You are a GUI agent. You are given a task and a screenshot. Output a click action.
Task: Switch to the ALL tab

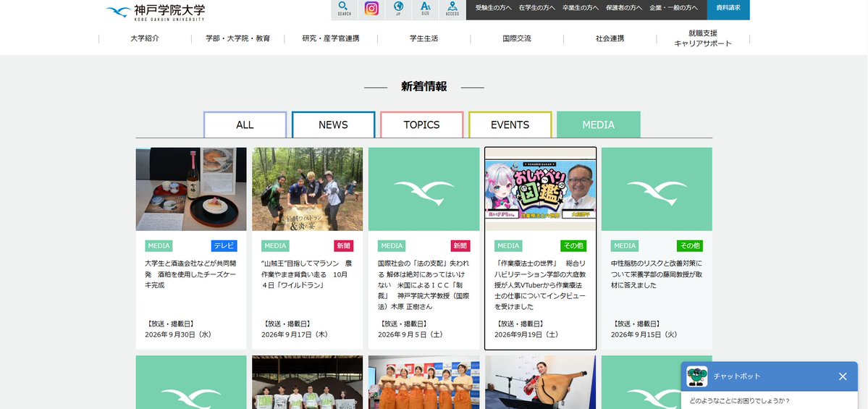[x=245, y=125]
